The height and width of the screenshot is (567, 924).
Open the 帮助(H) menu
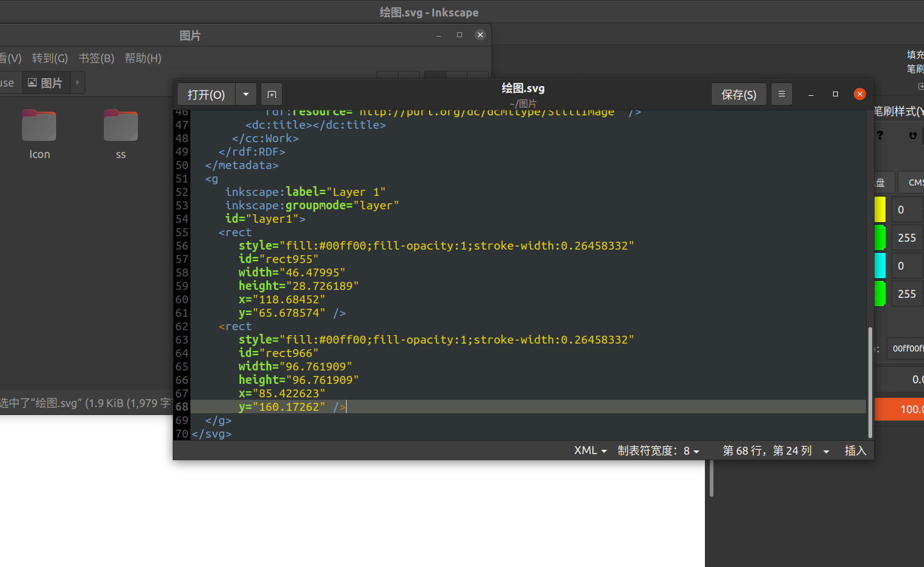(x=143, y=59)
